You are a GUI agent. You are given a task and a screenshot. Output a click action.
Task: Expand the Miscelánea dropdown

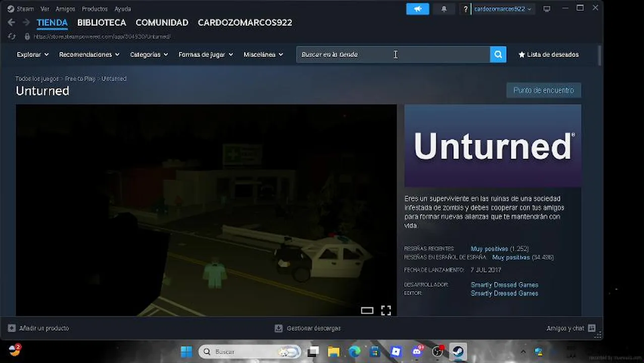click(263, 54)
